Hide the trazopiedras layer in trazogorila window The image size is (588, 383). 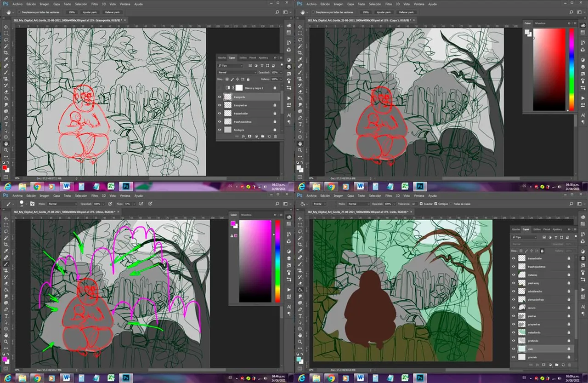click(x=220, y=105)
